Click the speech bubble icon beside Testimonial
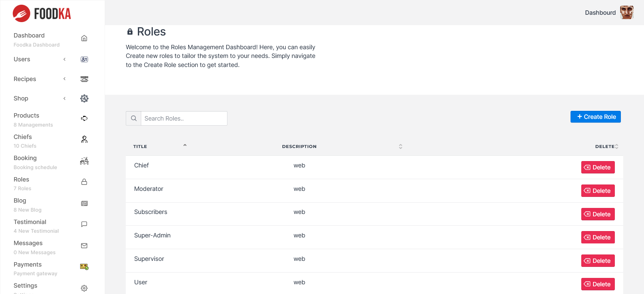The image size is (644, 294). 84,224
